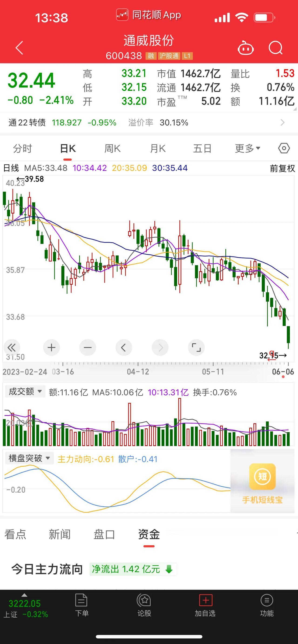The height and width of the screenshot is (644, 298).
Task: Open chart settings hexagon icon
Action: click(x=284, y=149)
